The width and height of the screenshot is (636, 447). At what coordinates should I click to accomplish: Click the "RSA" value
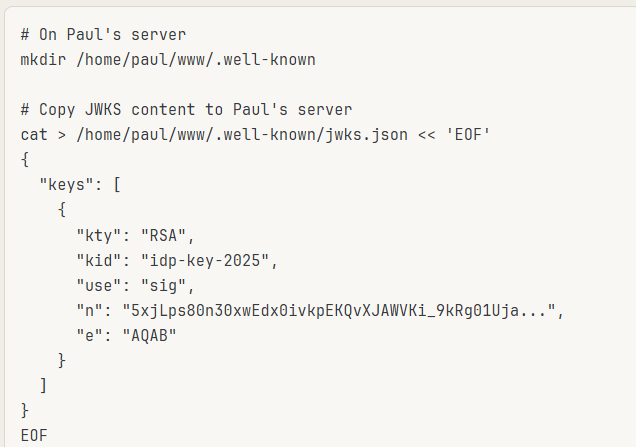pos(161,234)
